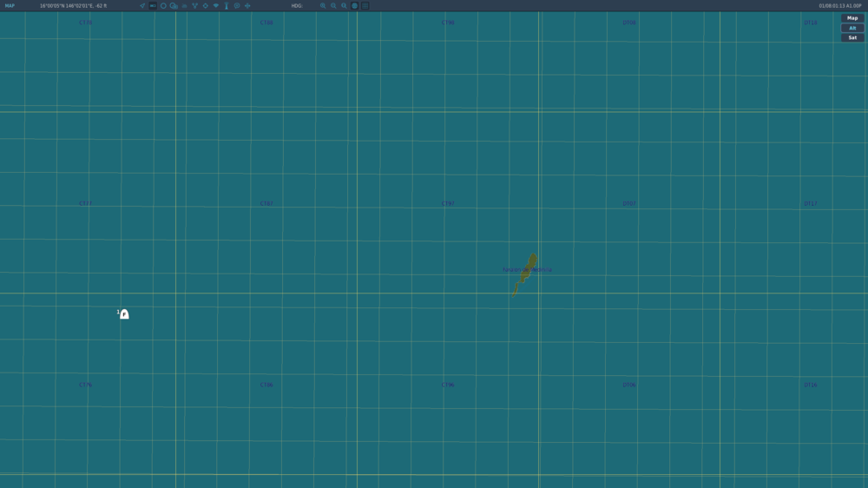The height and width of the screenshot is (488, 868).
Task: Select the four-way move cross icon
Action: [x=247, y=5]
